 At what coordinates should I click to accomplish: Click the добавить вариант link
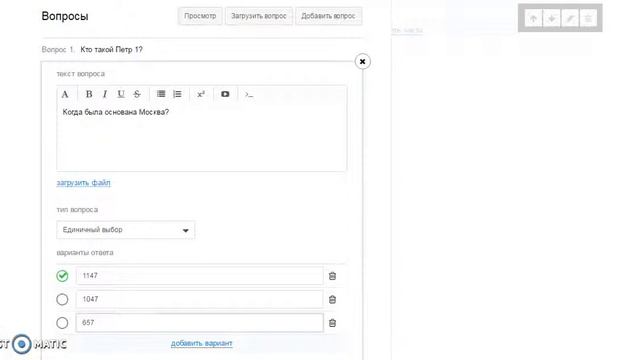pos(202,343)
